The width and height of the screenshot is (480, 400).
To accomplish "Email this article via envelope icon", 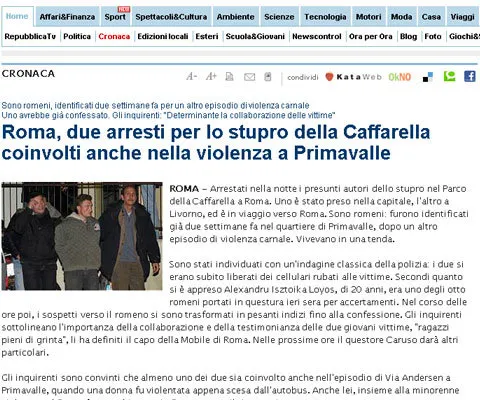I will pyautogui.click(x=249, y=77).
